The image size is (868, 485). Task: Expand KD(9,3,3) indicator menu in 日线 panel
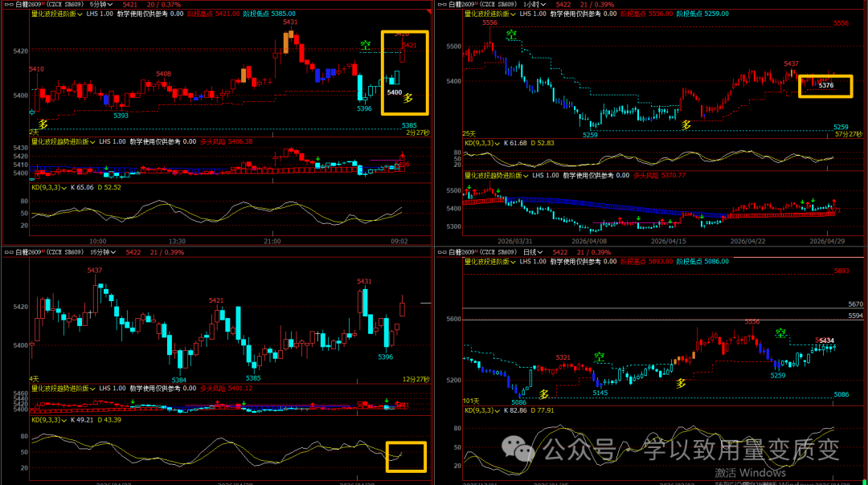click(482, 410)
